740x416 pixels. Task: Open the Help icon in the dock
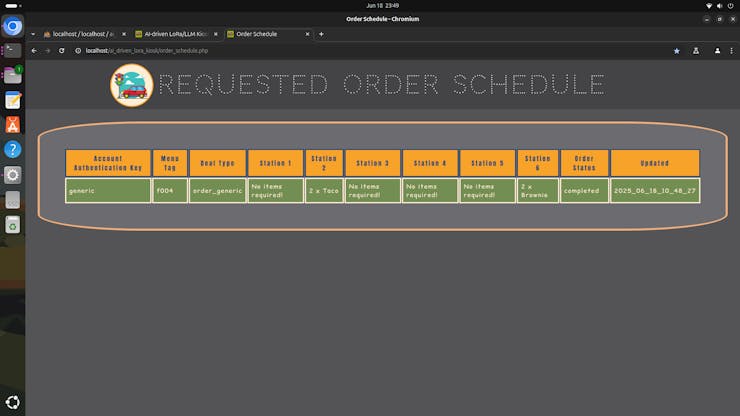point(13,149)
